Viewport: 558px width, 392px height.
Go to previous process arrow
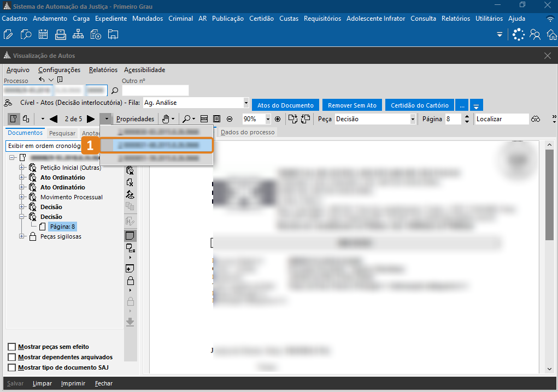pos(54,119)
